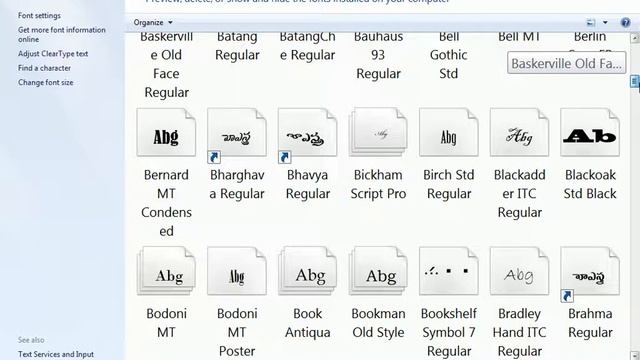Select the Bernard MT Condensed font icon
640x360 pixels.
tap(166, 132)
